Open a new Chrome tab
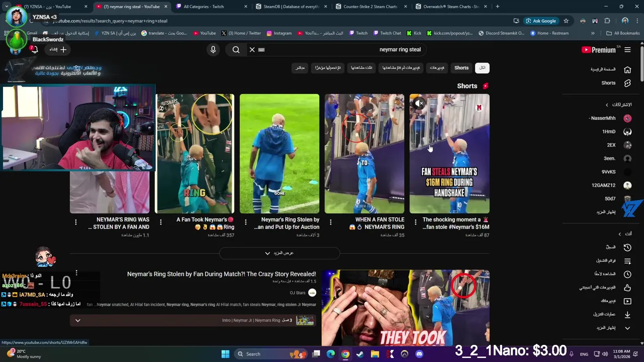This screenshot has width=644, height=362. point(498,7)
